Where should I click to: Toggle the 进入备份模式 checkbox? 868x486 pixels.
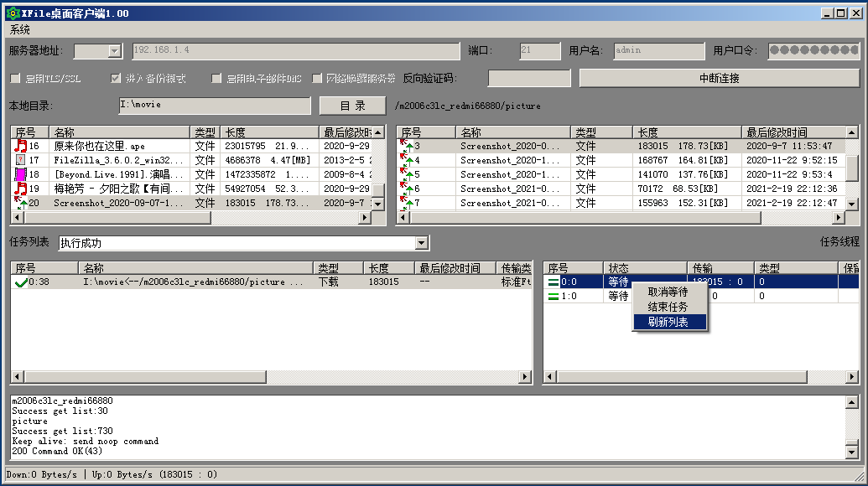[x=117, y=79]
